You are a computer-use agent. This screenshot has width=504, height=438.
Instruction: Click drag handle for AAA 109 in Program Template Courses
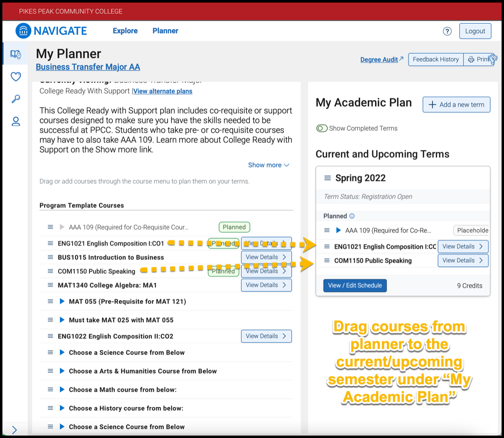pos(50,227)
